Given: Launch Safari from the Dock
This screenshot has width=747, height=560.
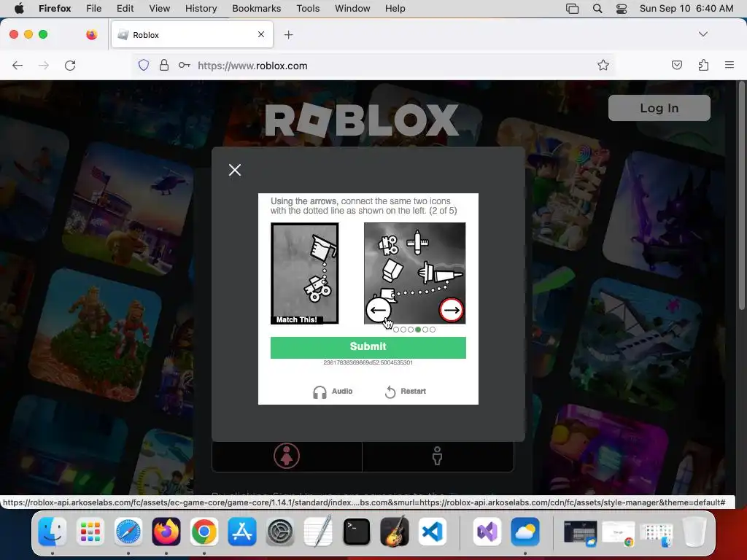Looking at the screenshot, I should coord(128,532).
